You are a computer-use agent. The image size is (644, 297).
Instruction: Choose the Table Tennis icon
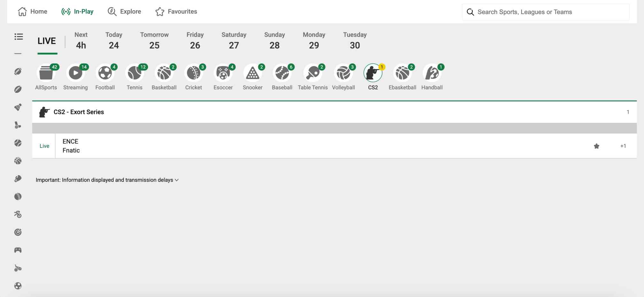pos(313,73)
